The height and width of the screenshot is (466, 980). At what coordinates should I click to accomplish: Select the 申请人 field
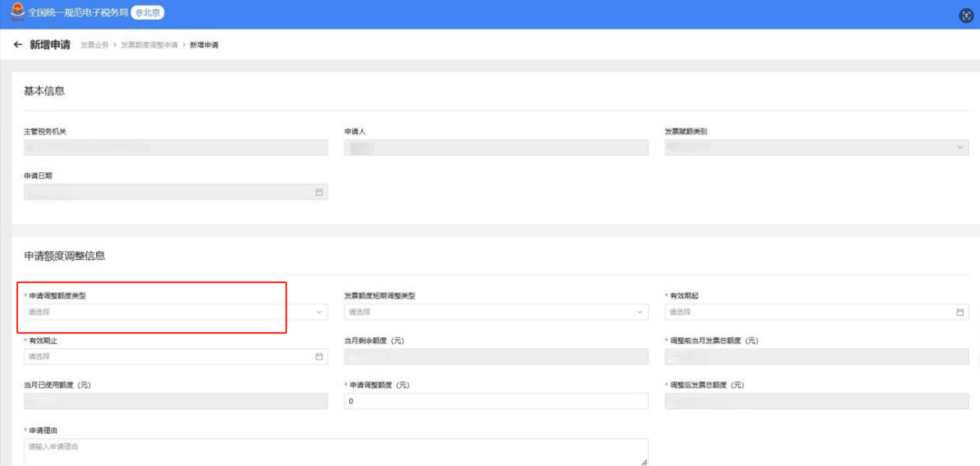(495, 148)
